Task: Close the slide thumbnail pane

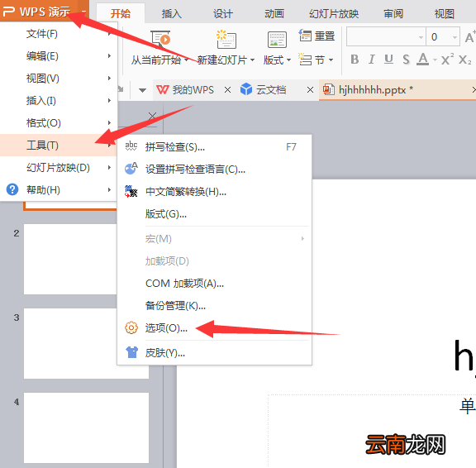Action: click(x=152, y=116)
